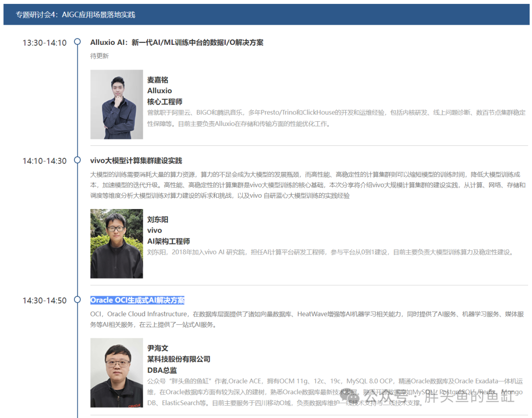
Task: Open the highlighted Oracle OCI生成式AI解决方案 title
Action: pyautogui.click(x=137, y=300)
